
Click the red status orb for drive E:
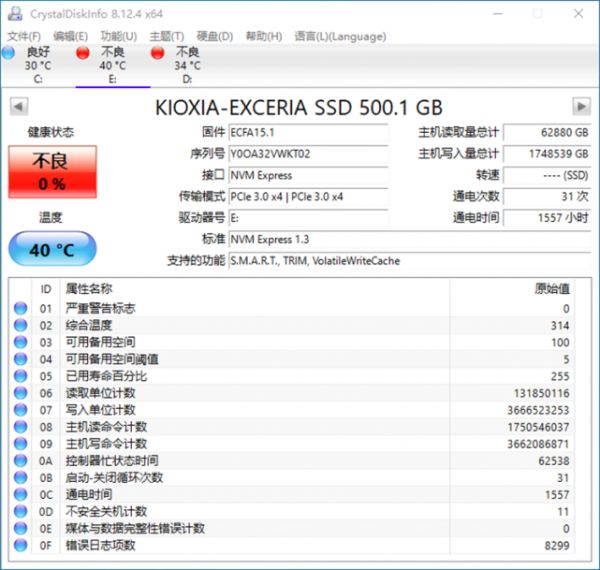(83, 52)
